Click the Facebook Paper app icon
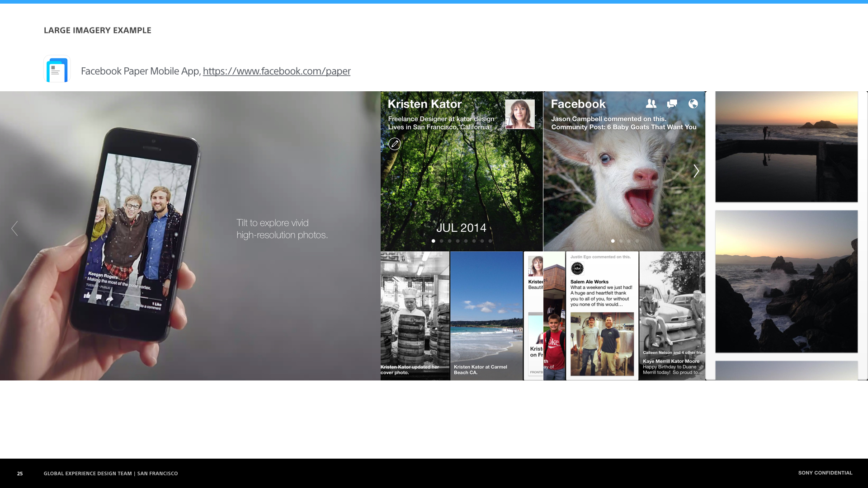The height and width of the screenshot is (488, 868). [x=57, y=70]
